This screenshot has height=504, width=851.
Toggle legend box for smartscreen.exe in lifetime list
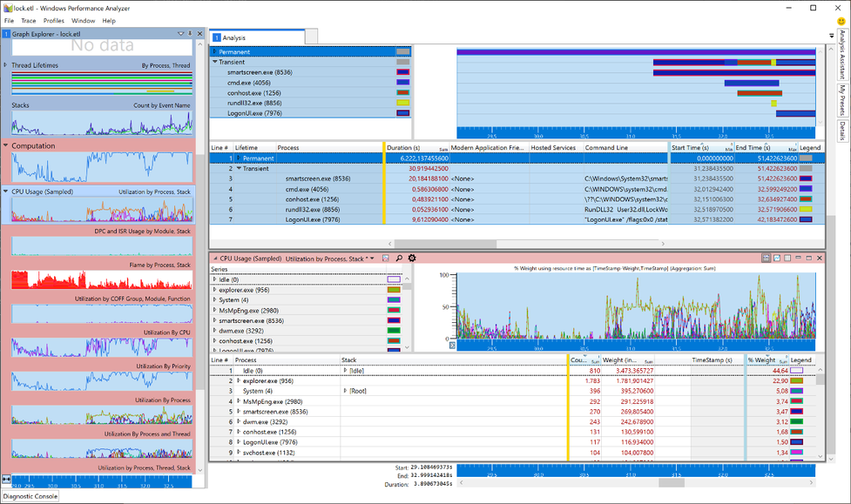pyautogui.click(x=402, y=72)
